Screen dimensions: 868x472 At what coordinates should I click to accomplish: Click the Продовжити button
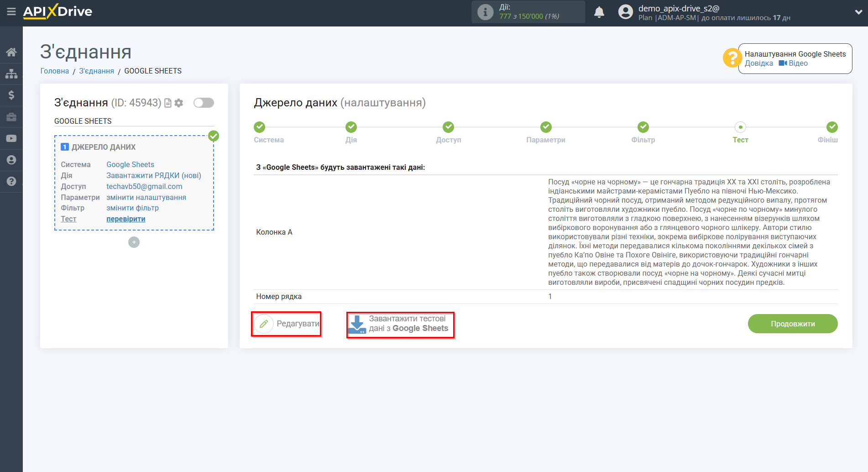(x=793, y=324)
